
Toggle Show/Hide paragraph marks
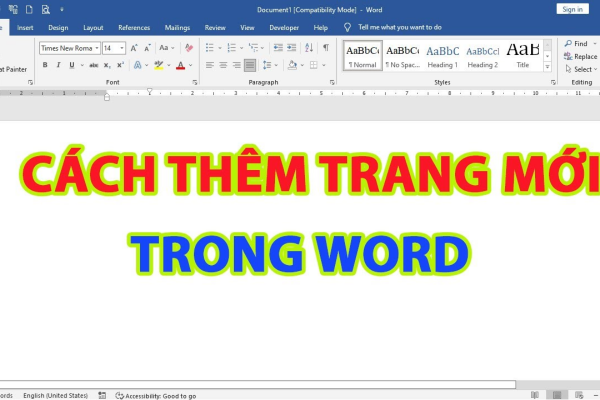326,47
